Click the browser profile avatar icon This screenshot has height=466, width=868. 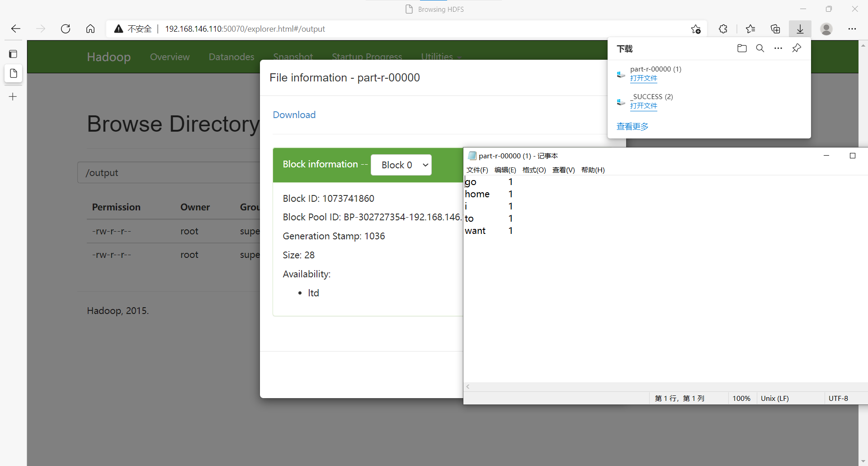(x=826, y=29)
